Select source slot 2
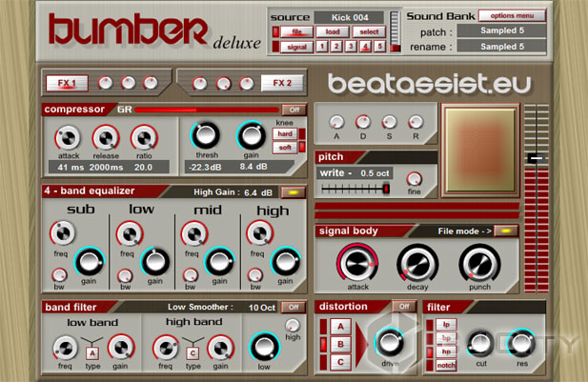 [336, 47]
